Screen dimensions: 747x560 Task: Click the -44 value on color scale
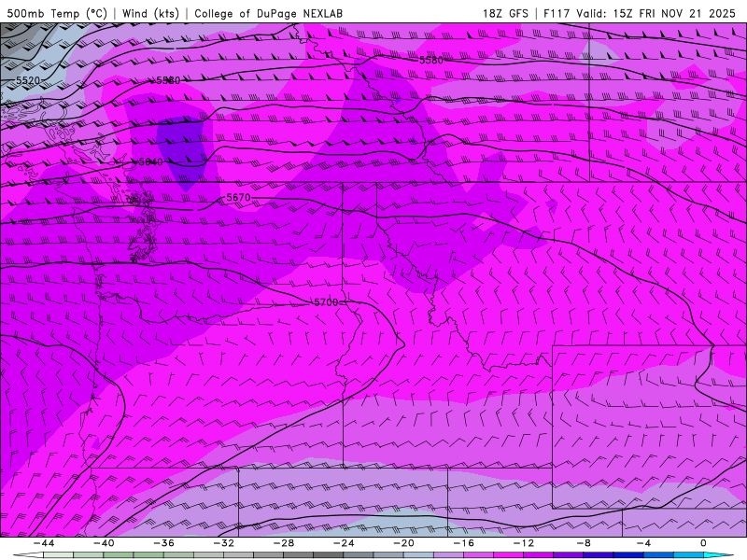[x=44, y=543]
